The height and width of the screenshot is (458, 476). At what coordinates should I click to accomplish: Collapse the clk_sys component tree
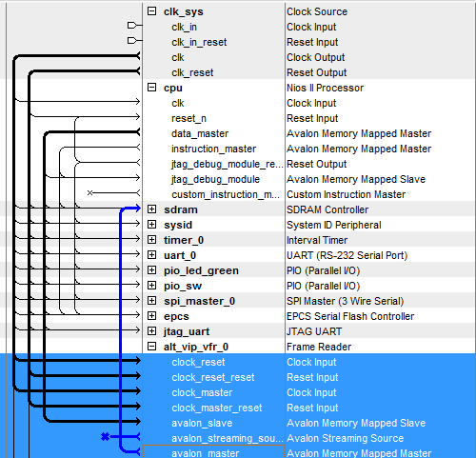click(x=152, y=11)
